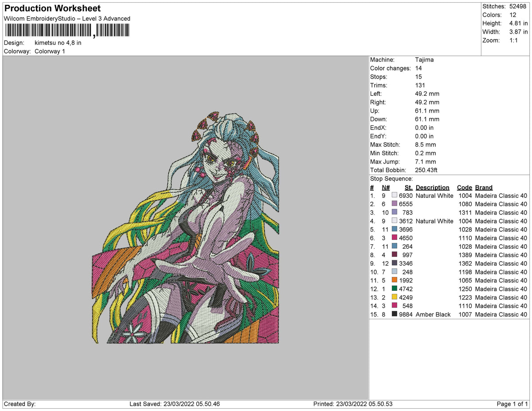
Task: Select the Width value '3.87 in'
Action: point(519,32)
